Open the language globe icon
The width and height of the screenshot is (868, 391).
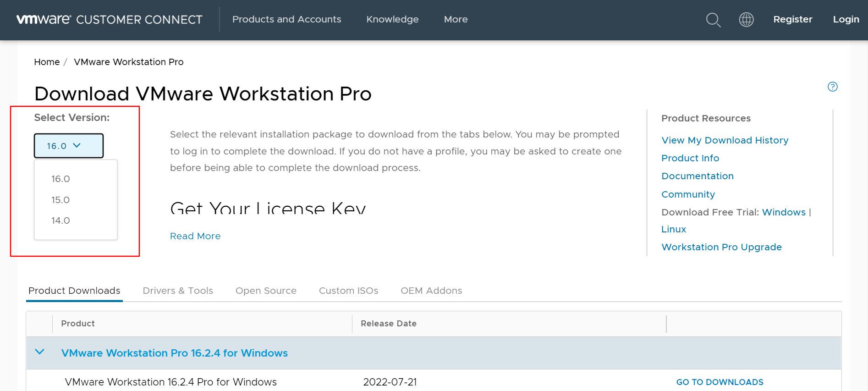746,19
